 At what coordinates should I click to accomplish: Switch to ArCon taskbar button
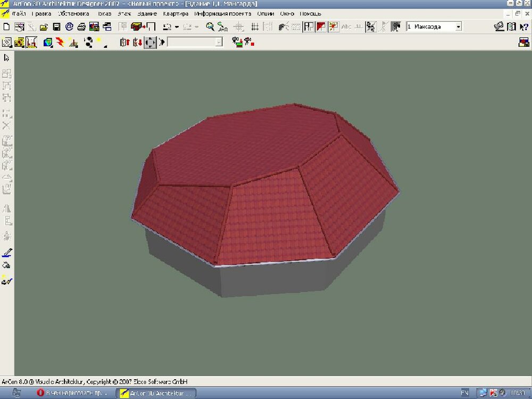(156, 393)
